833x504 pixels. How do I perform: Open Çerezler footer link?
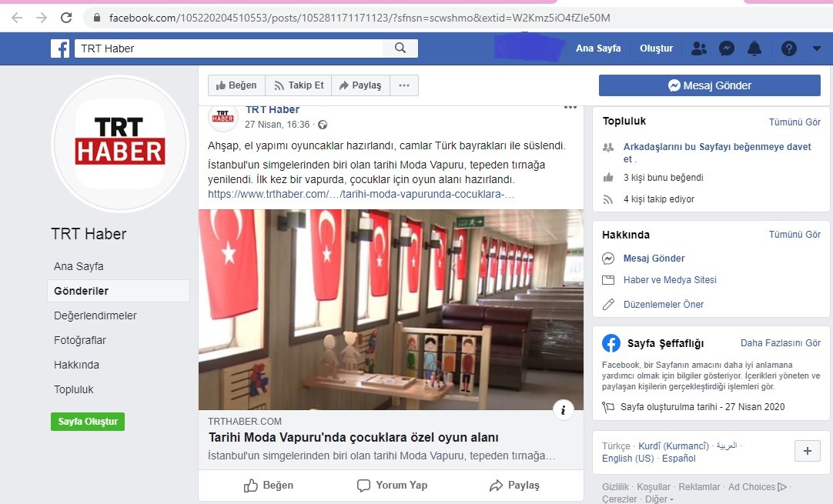tap(620, 499)
